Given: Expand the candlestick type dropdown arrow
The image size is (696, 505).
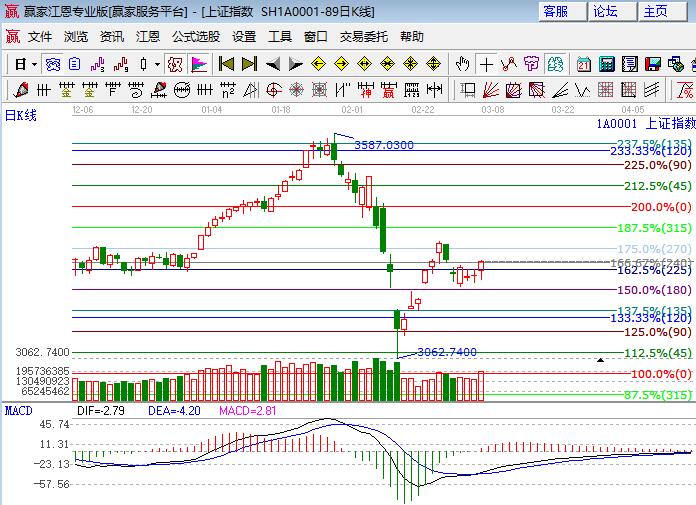Looking at the screenshot, I should click(157, 64).
